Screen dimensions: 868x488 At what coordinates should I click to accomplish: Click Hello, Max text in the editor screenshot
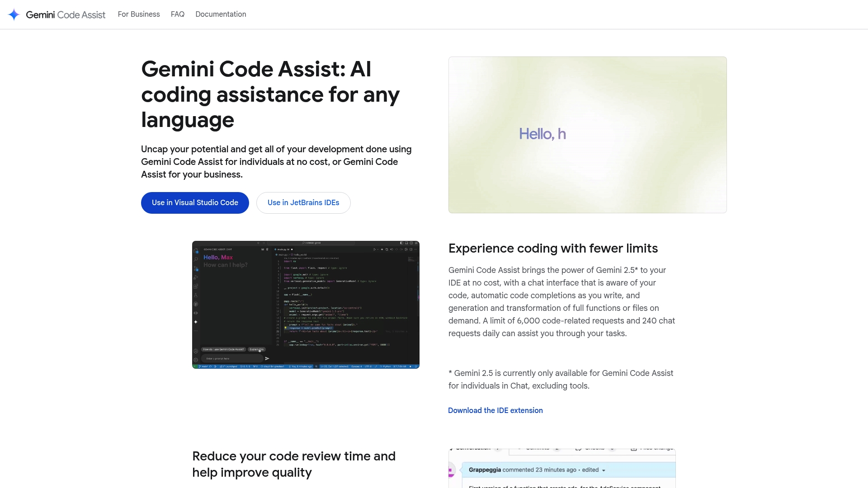coord(218,257)
